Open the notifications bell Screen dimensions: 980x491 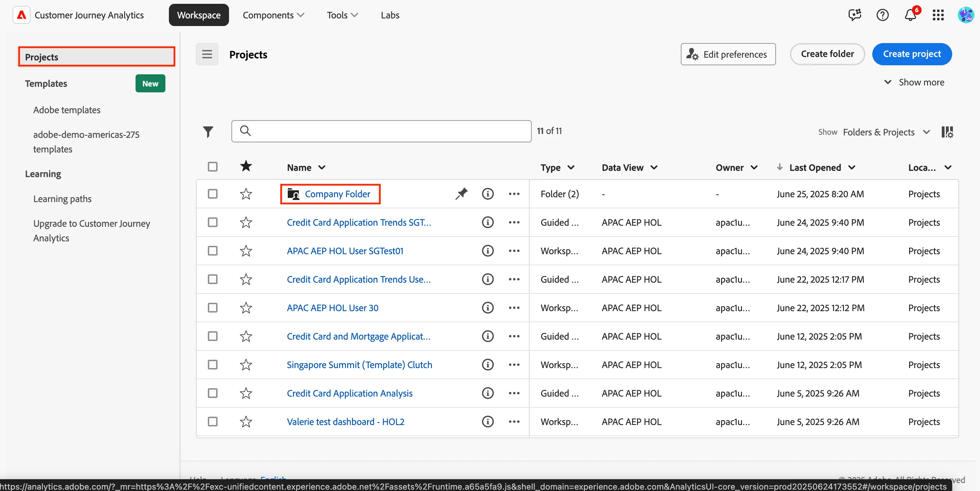910,15
